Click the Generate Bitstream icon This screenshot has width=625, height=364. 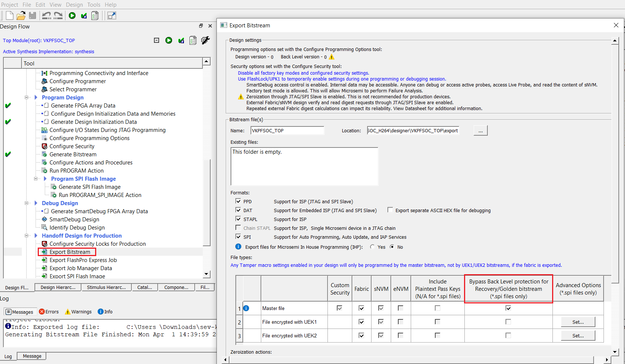pos(44,154)
